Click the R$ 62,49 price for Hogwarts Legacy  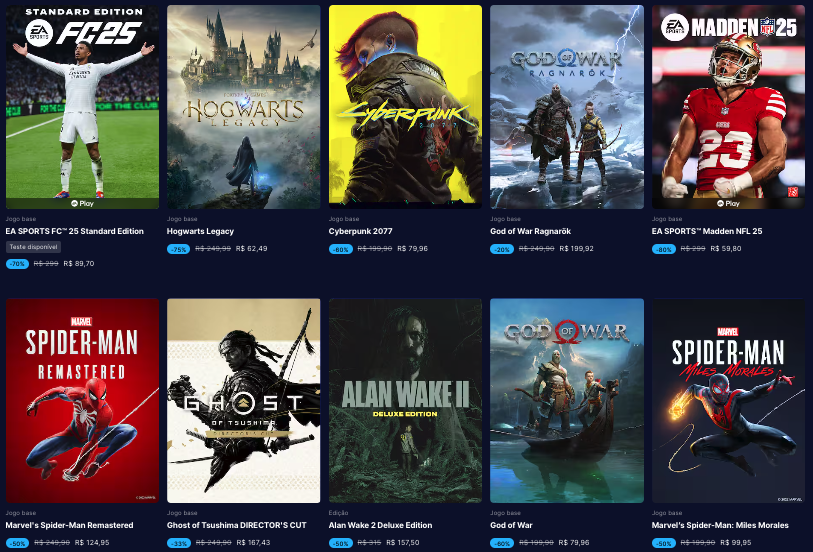(x=251, y=249)
